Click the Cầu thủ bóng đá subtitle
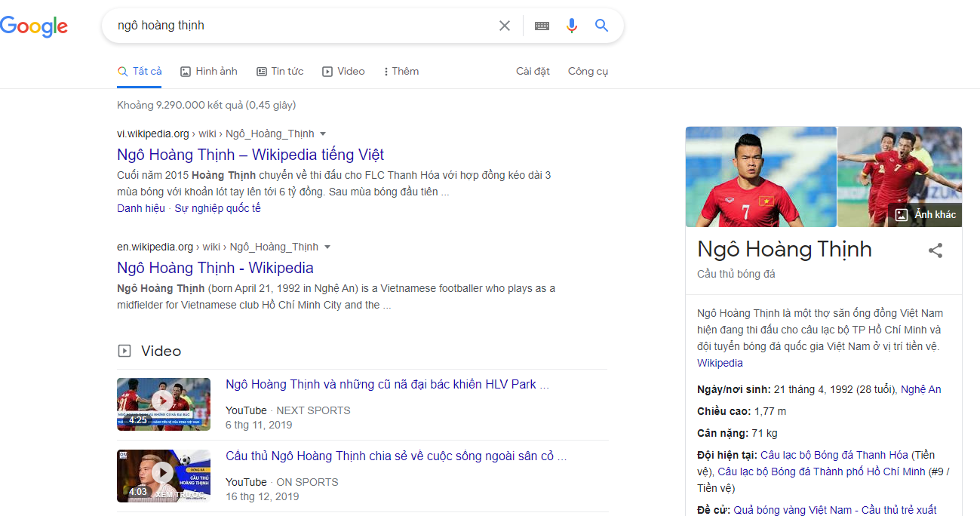Image resolution: width=980 pixels, height=516 pixels. tap(736, 274)
